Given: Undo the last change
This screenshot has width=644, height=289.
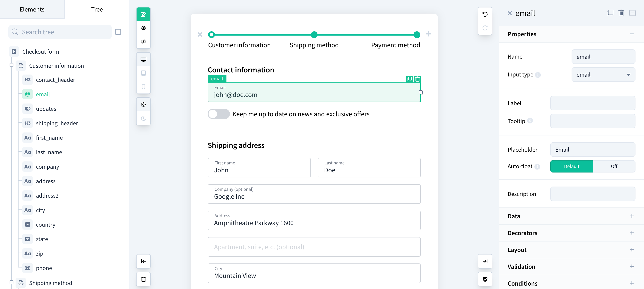Looking at the screenshot, I should point(485,14).
